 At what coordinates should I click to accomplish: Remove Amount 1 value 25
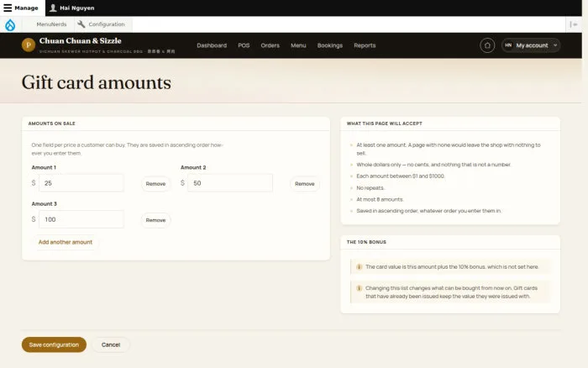155,184
